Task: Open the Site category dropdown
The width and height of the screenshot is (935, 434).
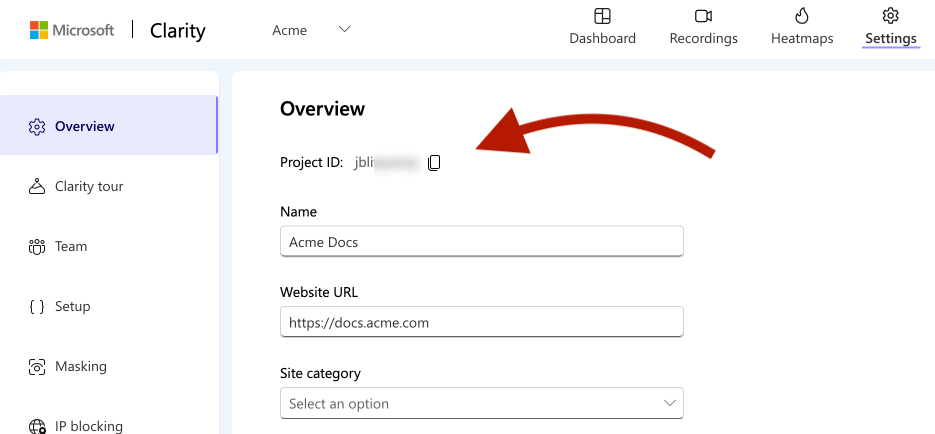Action: tap(482, 404)
